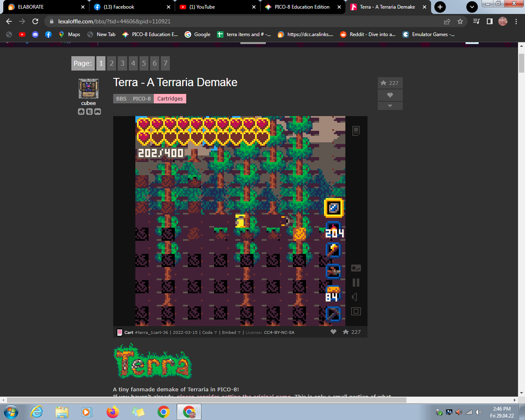525x420 pixels.
Task: Launch Firefox from the taskbar
Action: tap(112, 412)
